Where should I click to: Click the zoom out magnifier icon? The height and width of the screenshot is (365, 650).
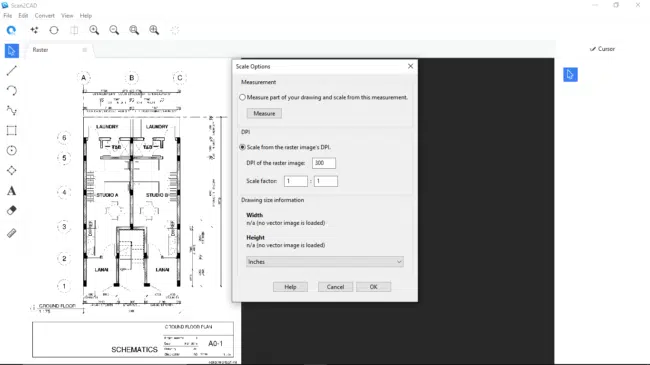tap(114, 30)
